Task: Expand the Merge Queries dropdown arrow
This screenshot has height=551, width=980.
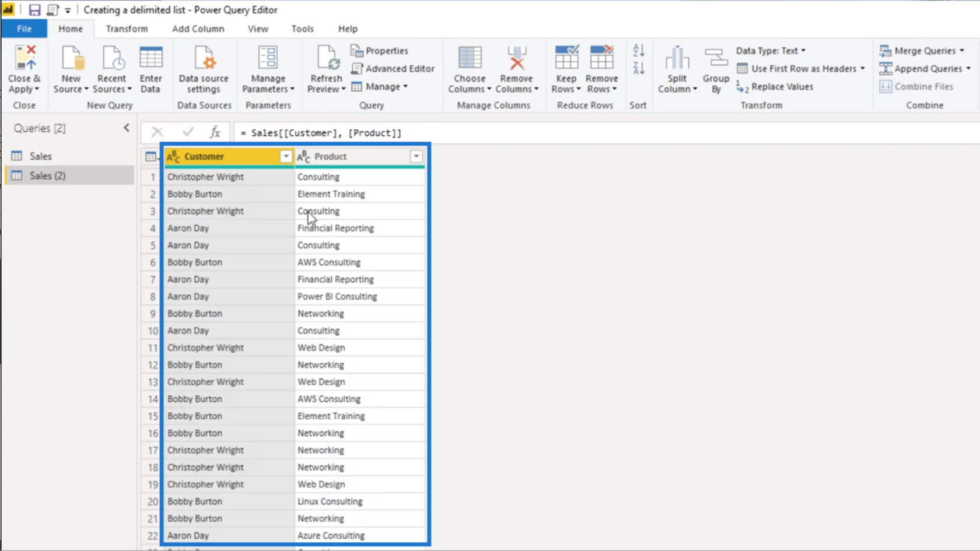Action: [962, 51]
